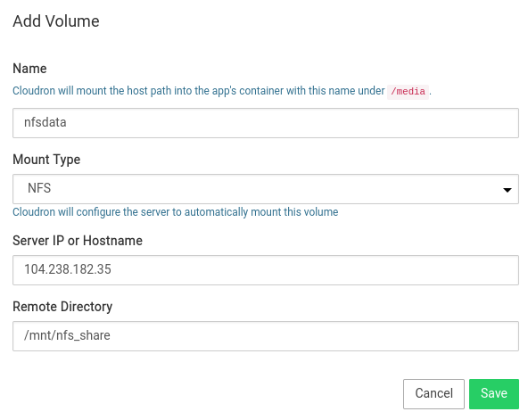This screenshot has width=528, height=420.
Task: Click the Name field label
Action: point(29,69)
